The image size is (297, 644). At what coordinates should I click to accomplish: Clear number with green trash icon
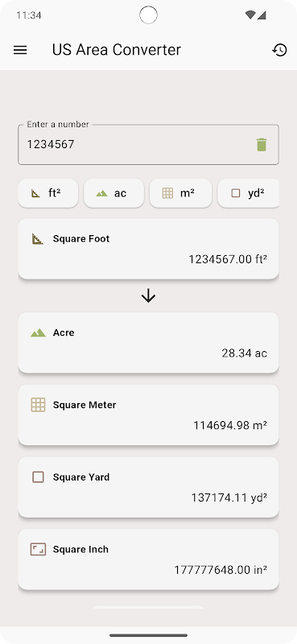tap(262, 145)
